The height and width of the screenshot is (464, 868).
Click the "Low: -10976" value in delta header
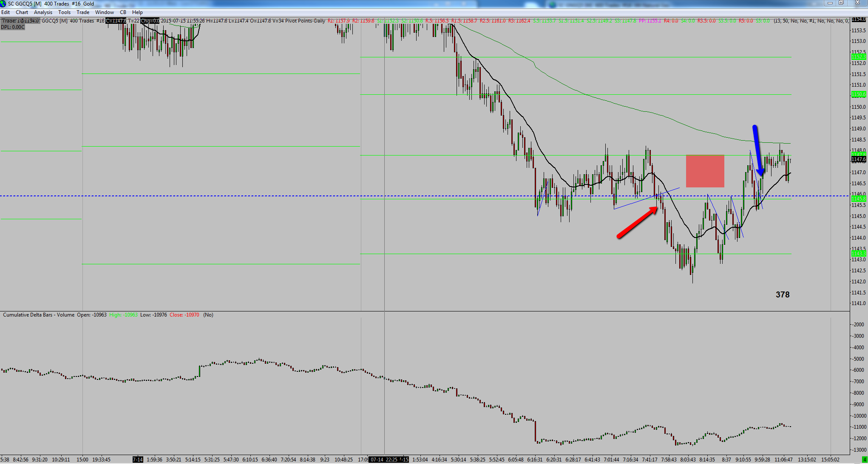point(153,315)
